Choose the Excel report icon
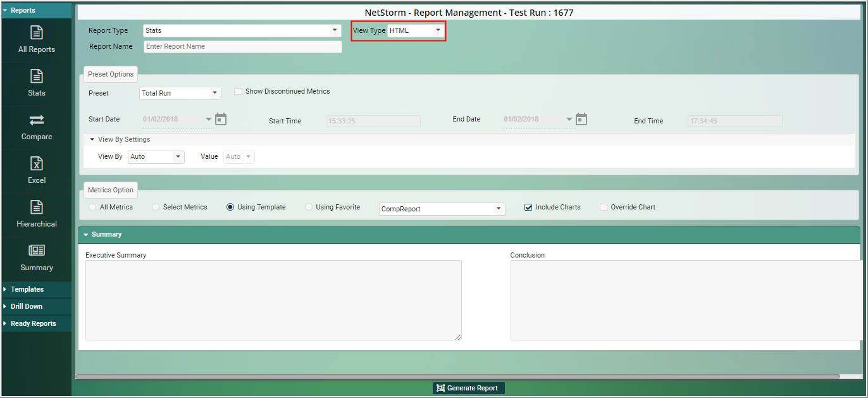Screen dimensions: 868x398 [37, 163]
